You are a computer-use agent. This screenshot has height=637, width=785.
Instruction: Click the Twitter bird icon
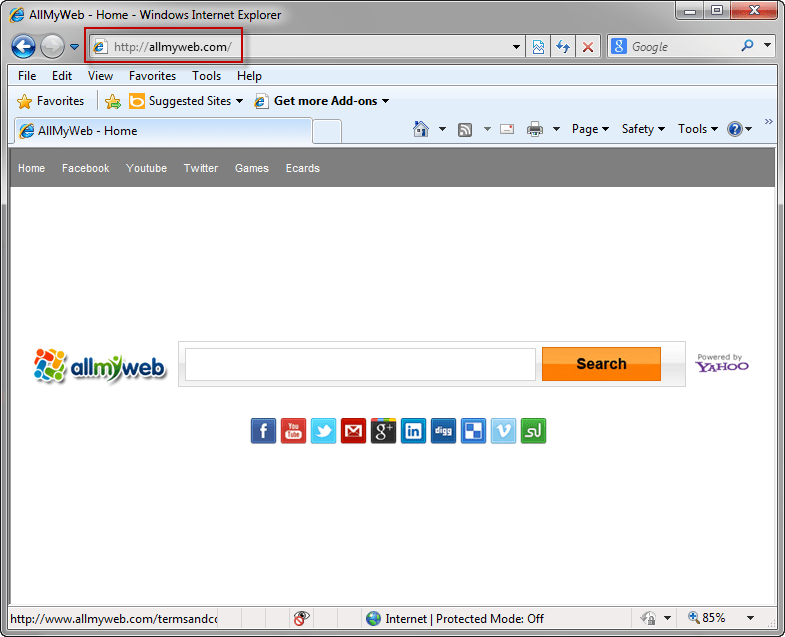click(x=323, y=431)
